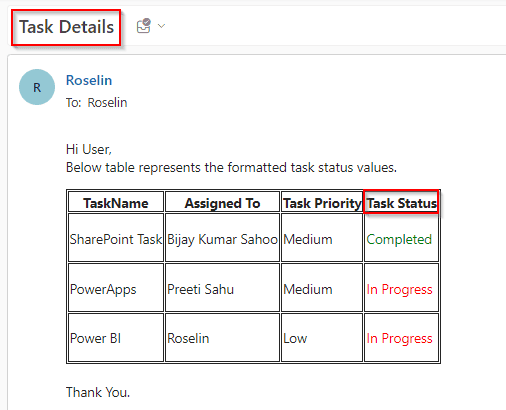
Task: Click the 'Thank You.' closing text
Action: tap(98, 392)
